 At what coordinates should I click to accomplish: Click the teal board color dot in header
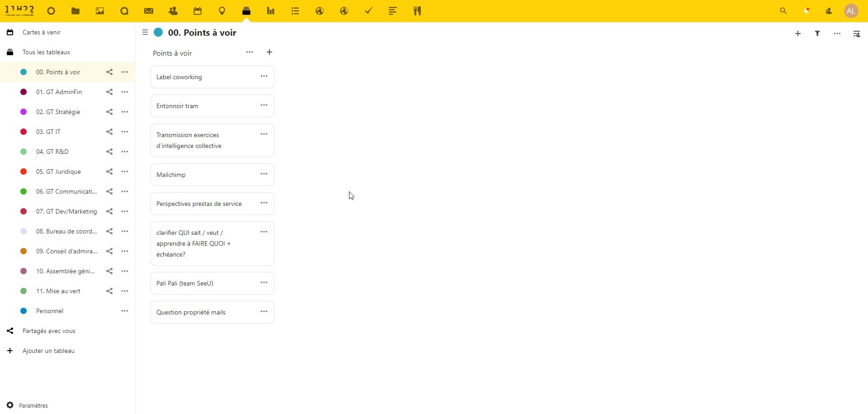(158, 33)
